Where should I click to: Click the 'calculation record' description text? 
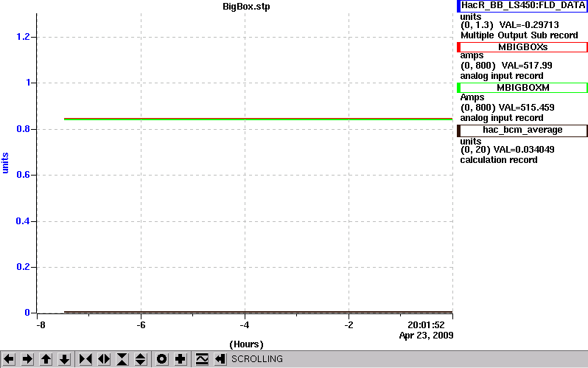point(499,160)
